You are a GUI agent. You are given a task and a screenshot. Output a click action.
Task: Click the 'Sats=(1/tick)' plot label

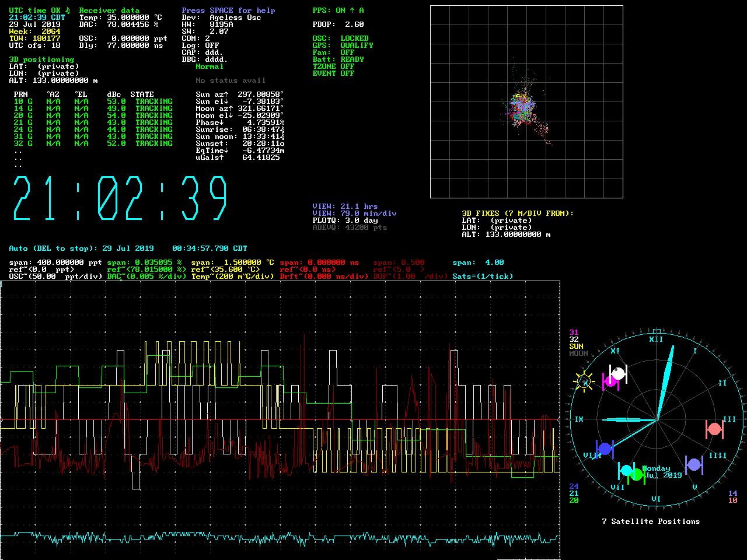click(483, 276)
